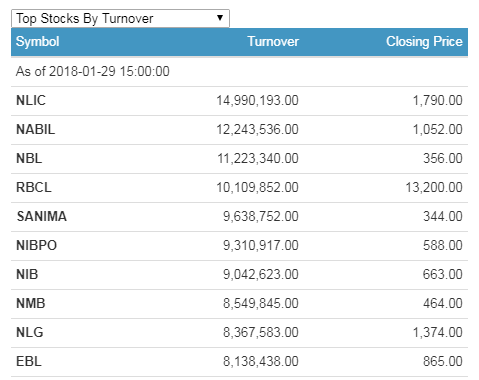This screenshot has width=479, height=380.
Task: Click RBCL closing price 13,200.00
Action: [434, 187]
